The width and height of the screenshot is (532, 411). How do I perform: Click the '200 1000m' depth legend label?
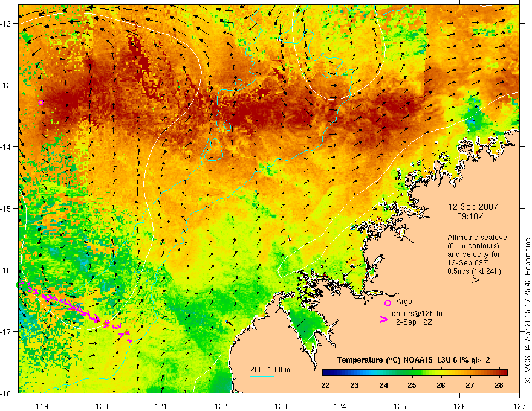click(270, 370)
